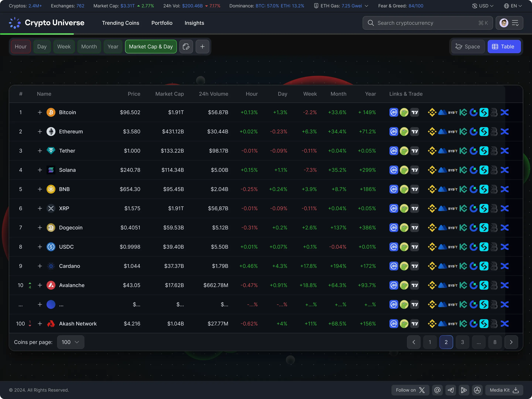The height and width of the screenshot is (399, 532).
Task: Open App Store link in footer
Action: (x=477, y=390)
